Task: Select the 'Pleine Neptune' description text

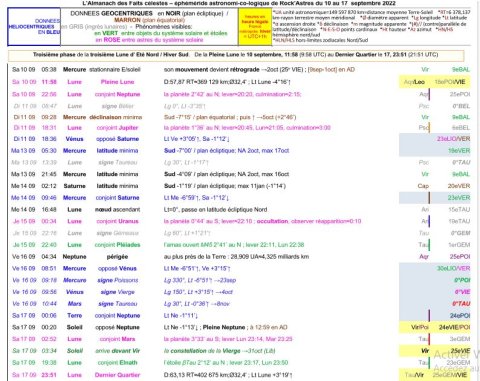Action: 224,327
